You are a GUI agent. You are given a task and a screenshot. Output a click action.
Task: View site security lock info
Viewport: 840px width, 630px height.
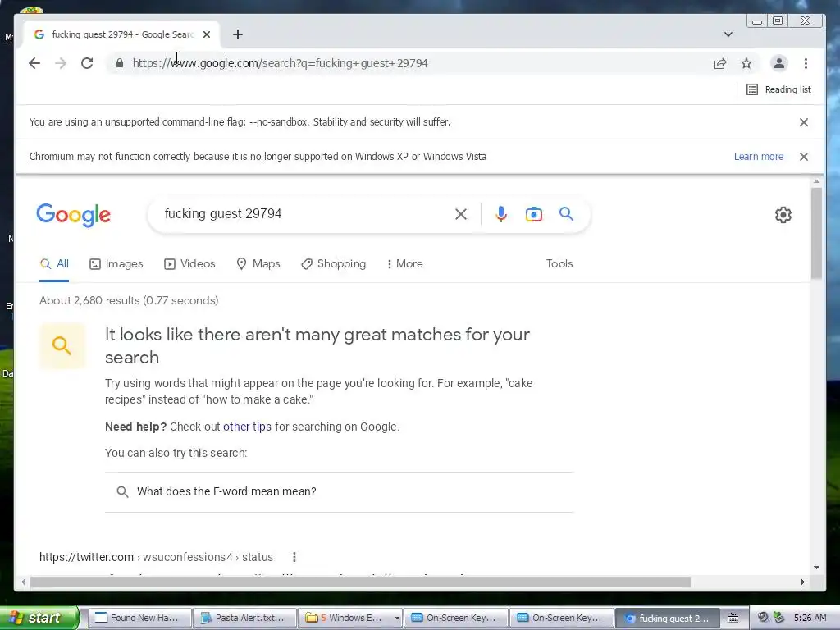(x=120, y=63)
